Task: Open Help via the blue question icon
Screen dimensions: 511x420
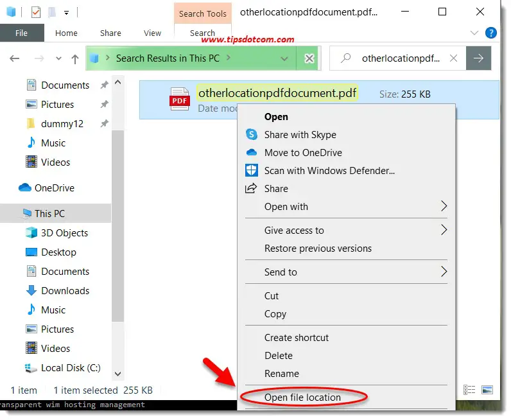Action: [491, 33]
